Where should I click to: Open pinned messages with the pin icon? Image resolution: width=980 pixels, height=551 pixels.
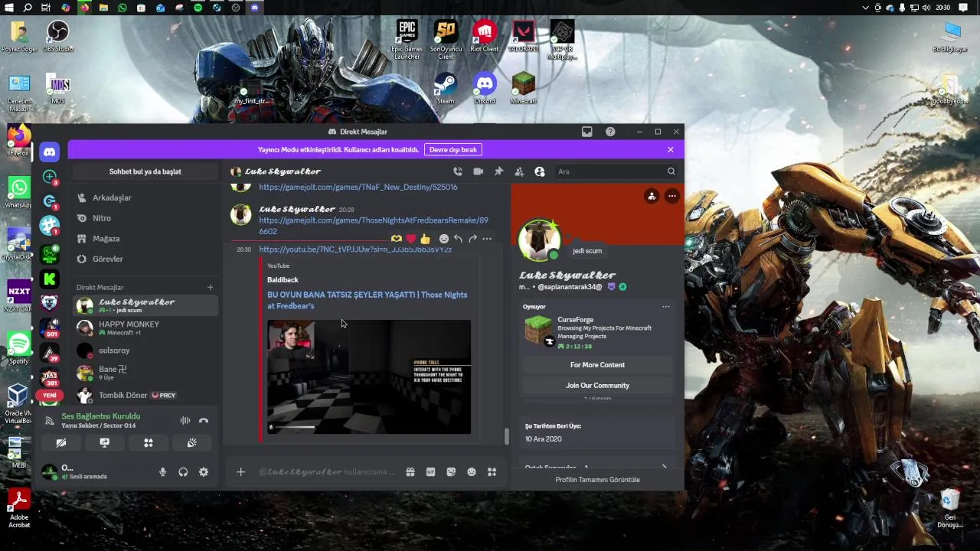[x=498, y=171]
